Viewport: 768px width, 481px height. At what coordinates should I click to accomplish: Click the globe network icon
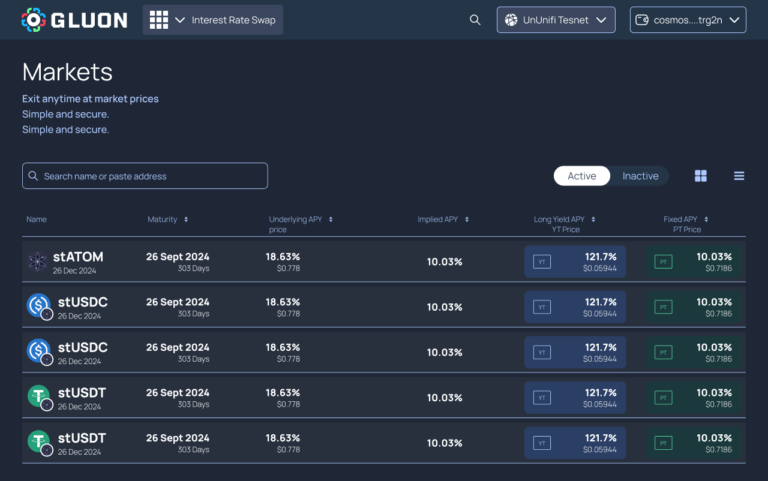tap(511, 20)
